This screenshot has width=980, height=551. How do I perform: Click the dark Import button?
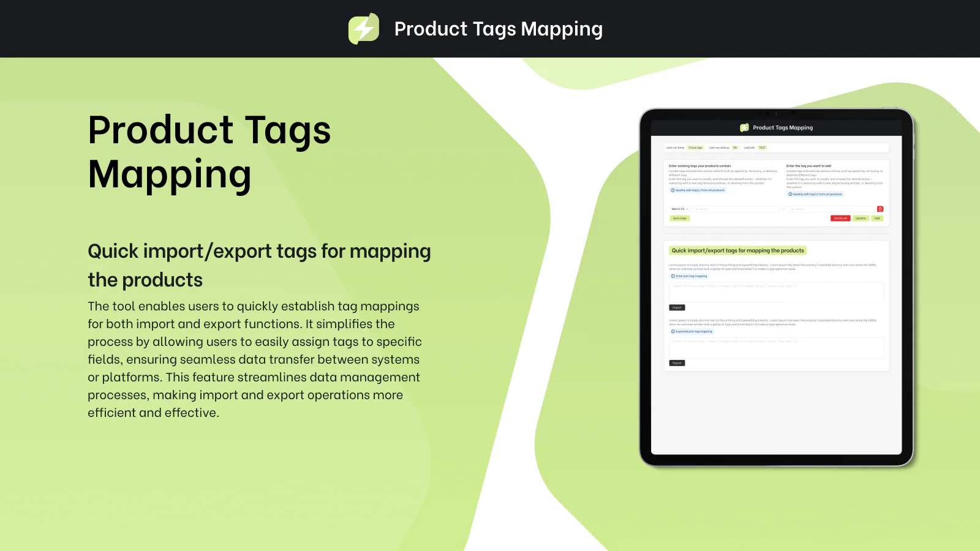pyautogui.click(x=677, y=308)
